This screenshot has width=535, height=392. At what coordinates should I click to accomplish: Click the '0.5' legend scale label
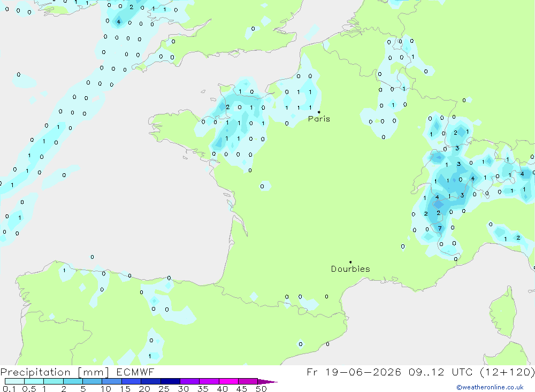click(29, 389)
